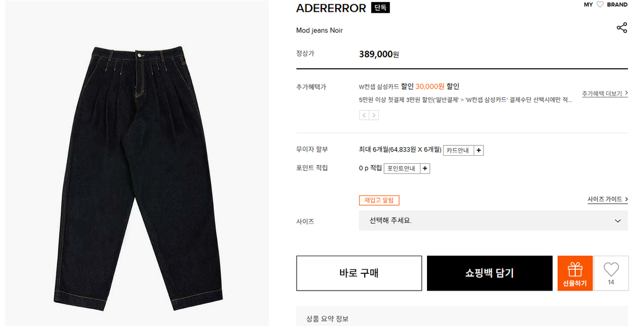Click the share icon

click(622, 28)
